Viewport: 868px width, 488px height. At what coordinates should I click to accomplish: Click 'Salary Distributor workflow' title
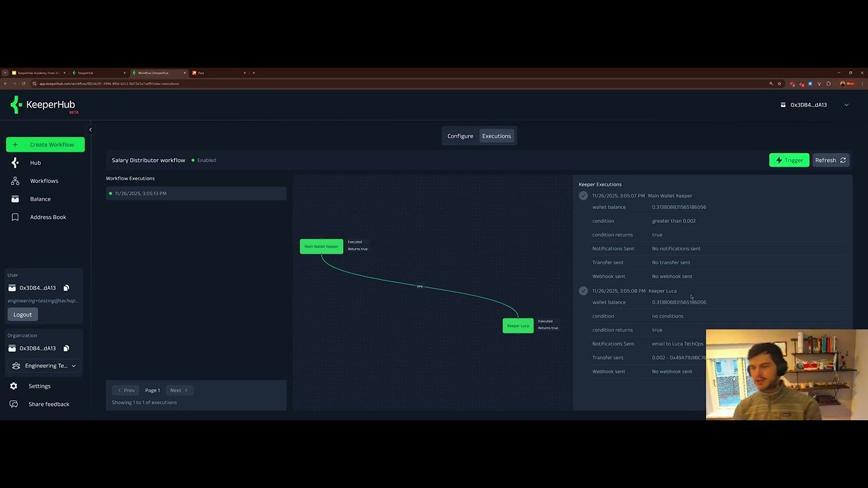click(149, 161)
